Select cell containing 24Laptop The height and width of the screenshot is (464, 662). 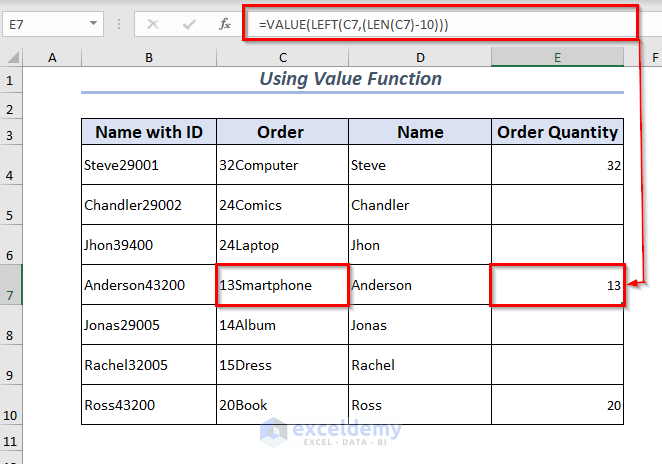click(x=282, y=245)
